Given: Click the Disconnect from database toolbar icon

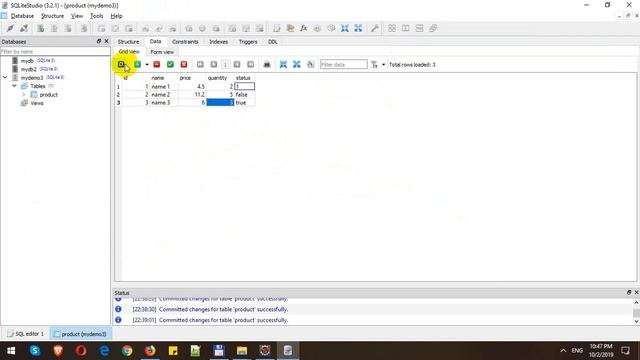Looking at the screenshot, I should pyautogui.click(x=24, y=28).
